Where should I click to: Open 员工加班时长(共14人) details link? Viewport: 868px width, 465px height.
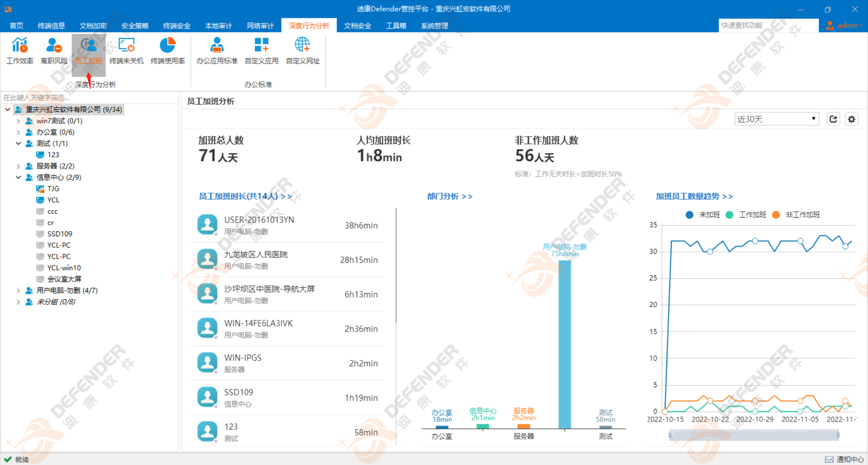tap(245, 196)
